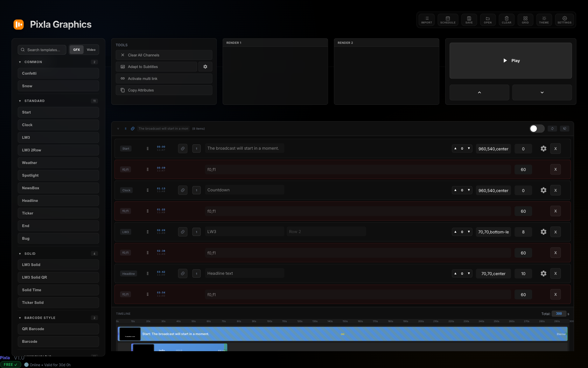The image size is (588, 368).
Task: Collapse the COMMON template group
Action: point(20,62)
